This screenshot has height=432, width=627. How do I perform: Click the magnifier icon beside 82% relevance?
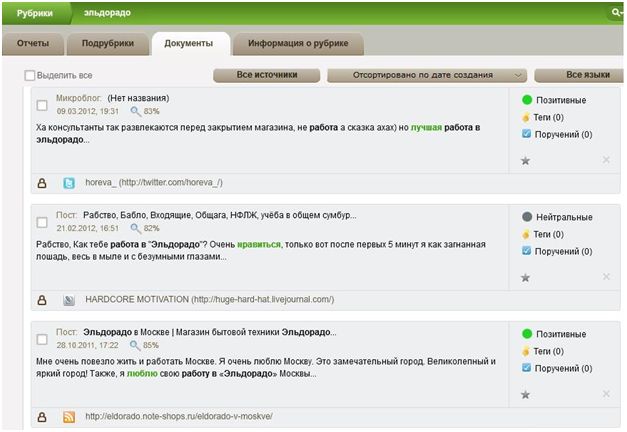click(135, 228)
